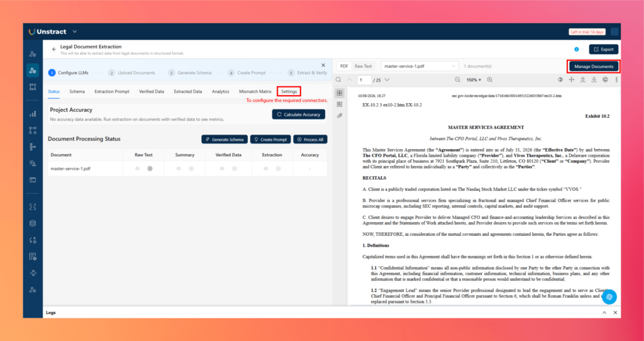
Task: View summary eye icon for master-service-1.pdf
Action: point(179,169)
